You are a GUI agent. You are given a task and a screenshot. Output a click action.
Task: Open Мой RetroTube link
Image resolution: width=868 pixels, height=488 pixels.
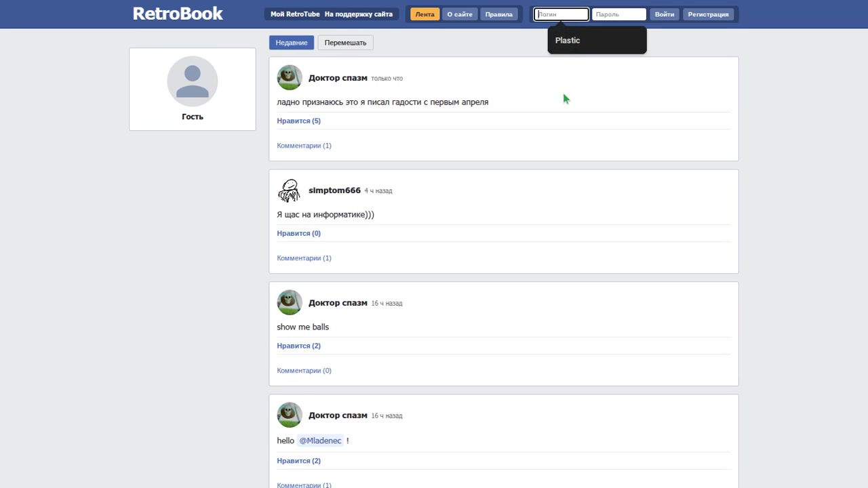(295, 14)
